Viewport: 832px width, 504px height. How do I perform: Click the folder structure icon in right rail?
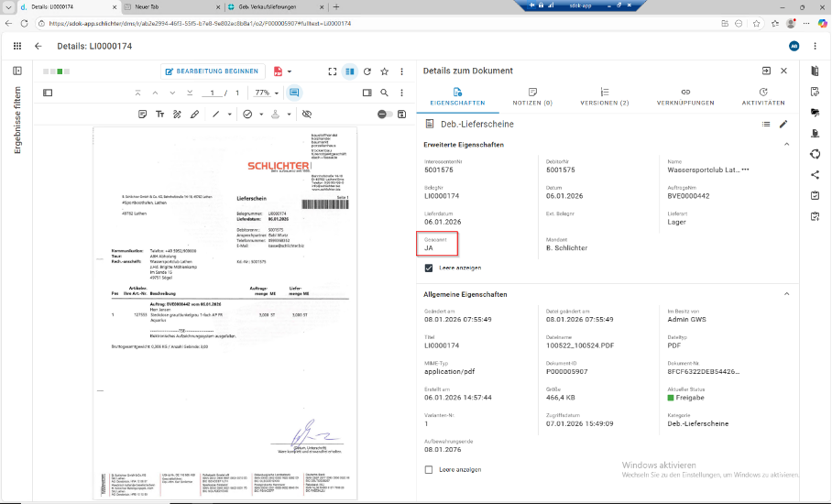tap(816, 113)
